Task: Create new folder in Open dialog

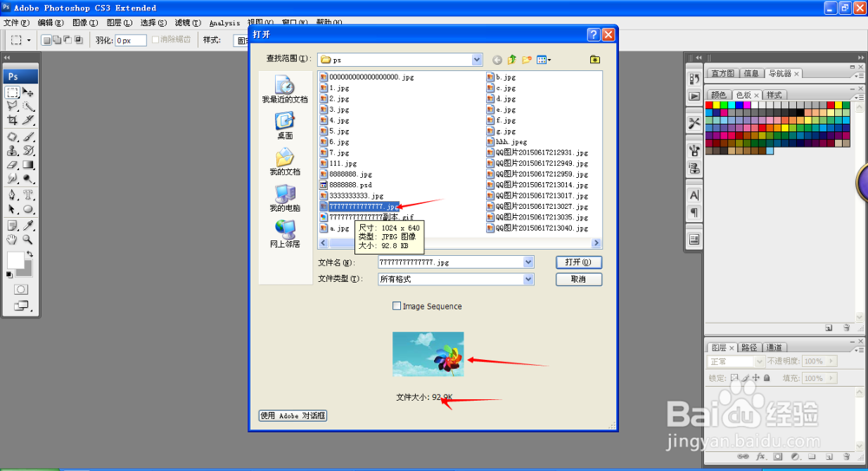Action: [x=527, y=59]
